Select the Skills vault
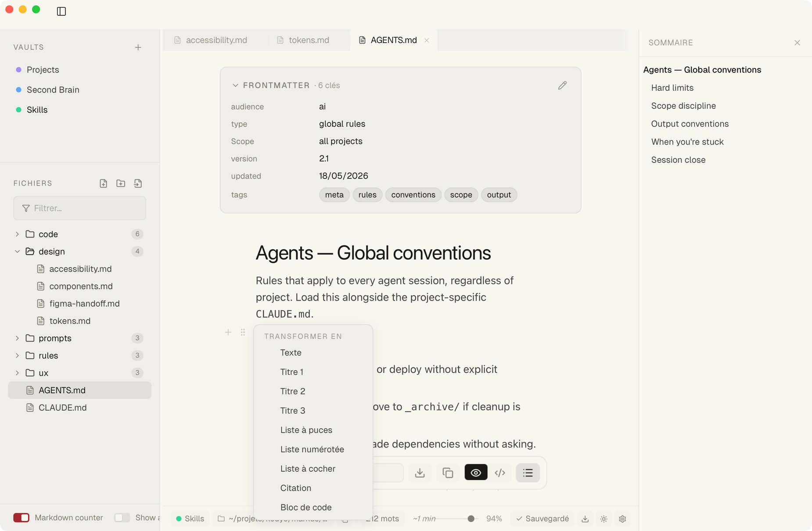Viewport: 812px width, 531px height. point(37,110)
